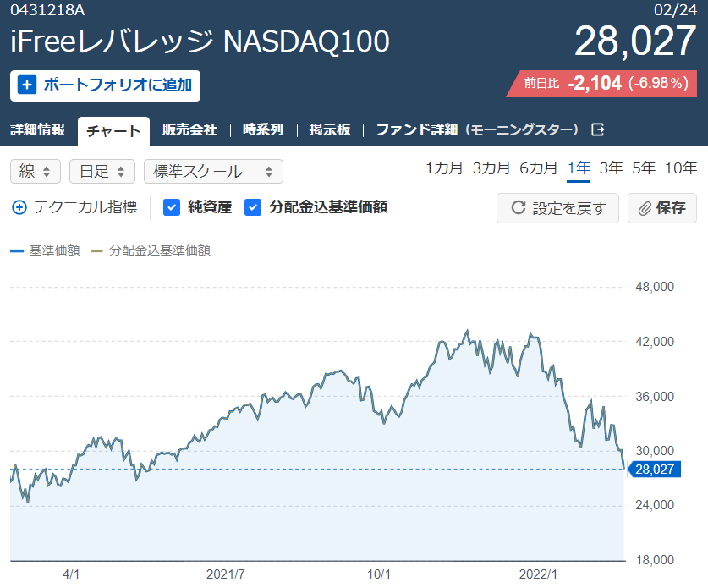Show the 6カ月 chart period

coord(538,168)
